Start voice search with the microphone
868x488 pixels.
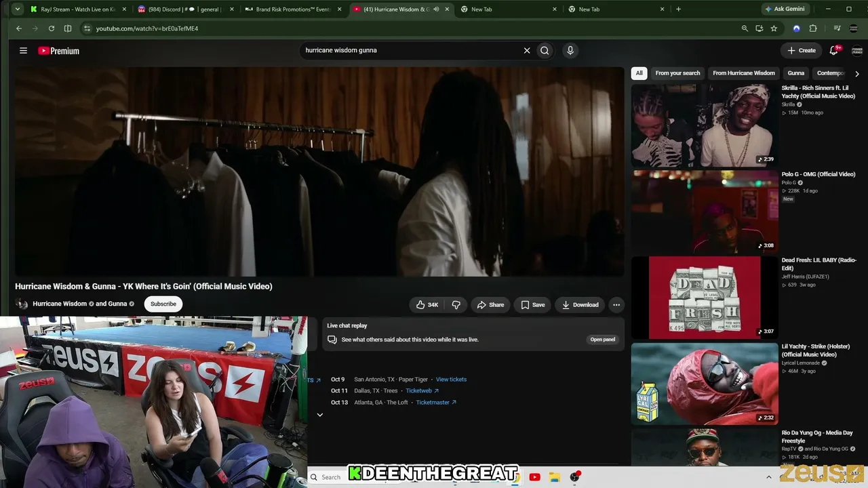pos(570,50)
